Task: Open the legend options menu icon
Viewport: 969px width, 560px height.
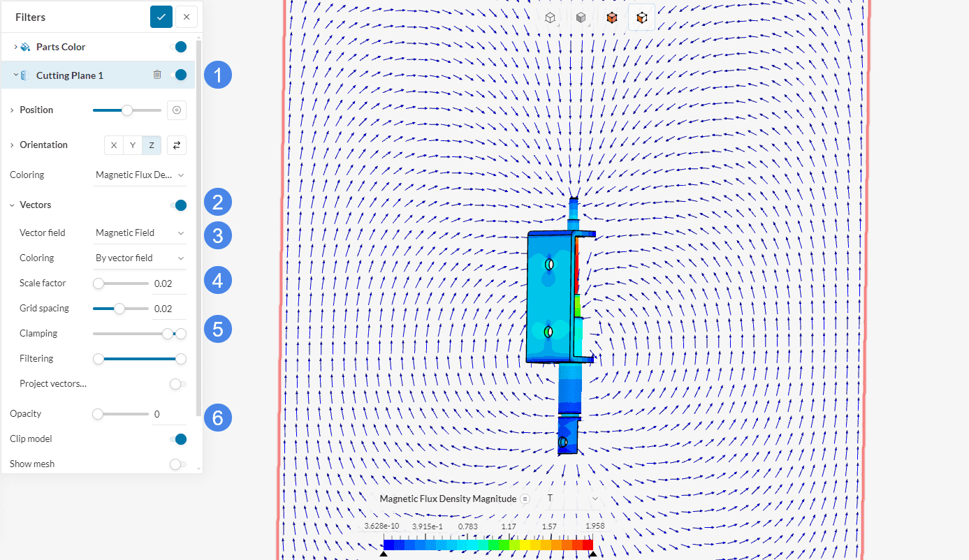Action: pos(525,499)
